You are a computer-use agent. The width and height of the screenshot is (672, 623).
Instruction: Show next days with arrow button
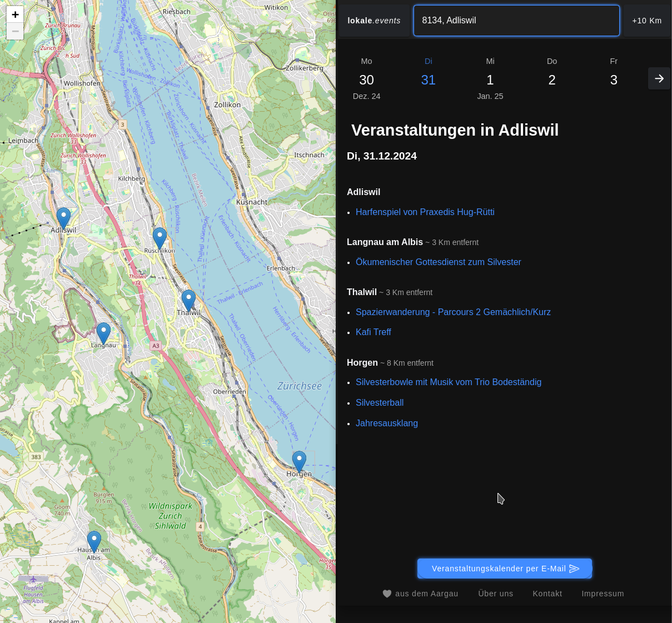tap(659, 79)
